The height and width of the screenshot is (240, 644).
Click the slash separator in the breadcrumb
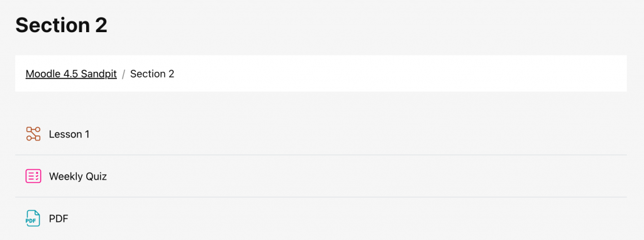pyautogui.click(x=124, y=74)
